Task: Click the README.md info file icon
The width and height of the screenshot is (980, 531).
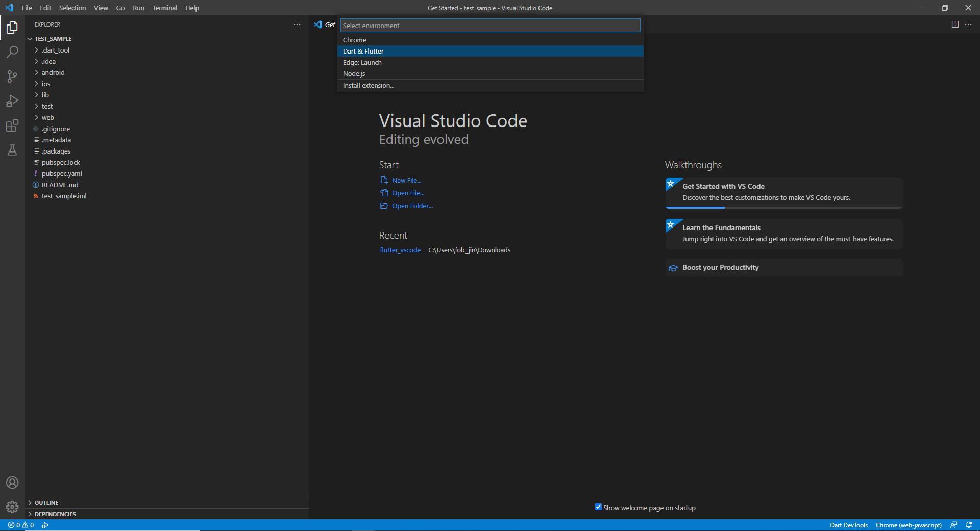Action: (x=36, y=185)
